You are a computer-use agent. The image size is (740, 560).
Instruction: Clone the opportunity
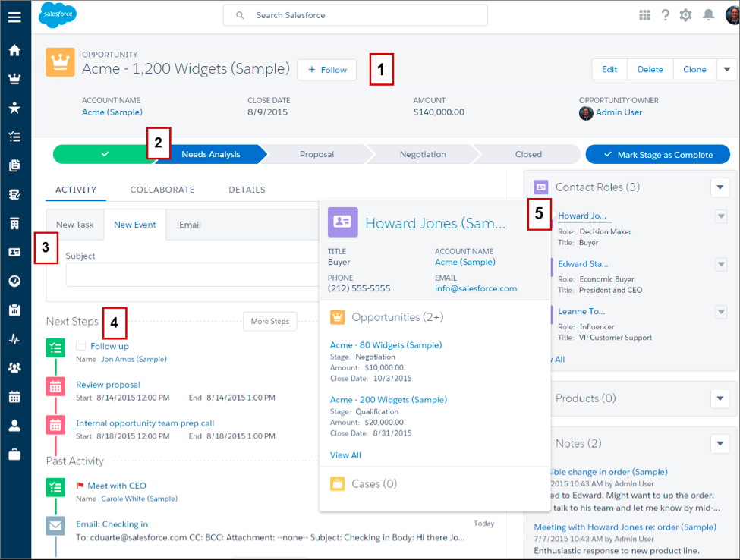click(694, 69)
